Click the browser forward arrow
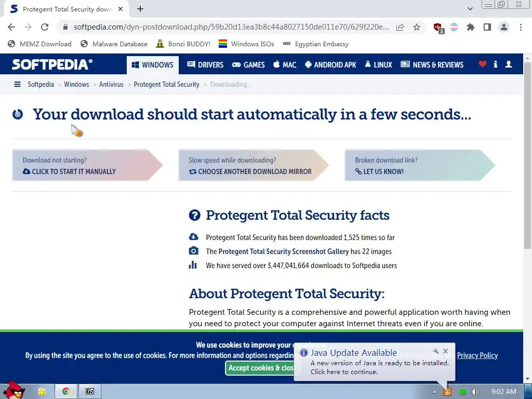The height and width of the screenshot is (399, 532). (x=28, y=27)
